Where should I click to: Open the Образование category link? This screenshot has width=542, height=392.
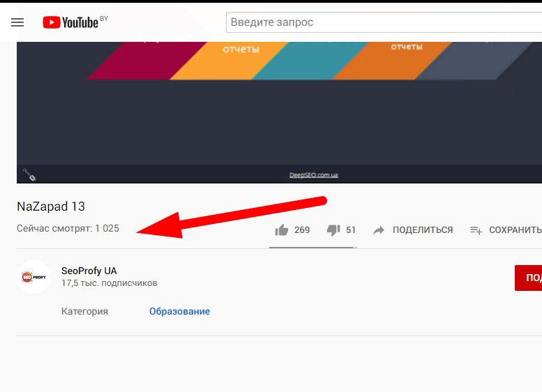[179, 312]
